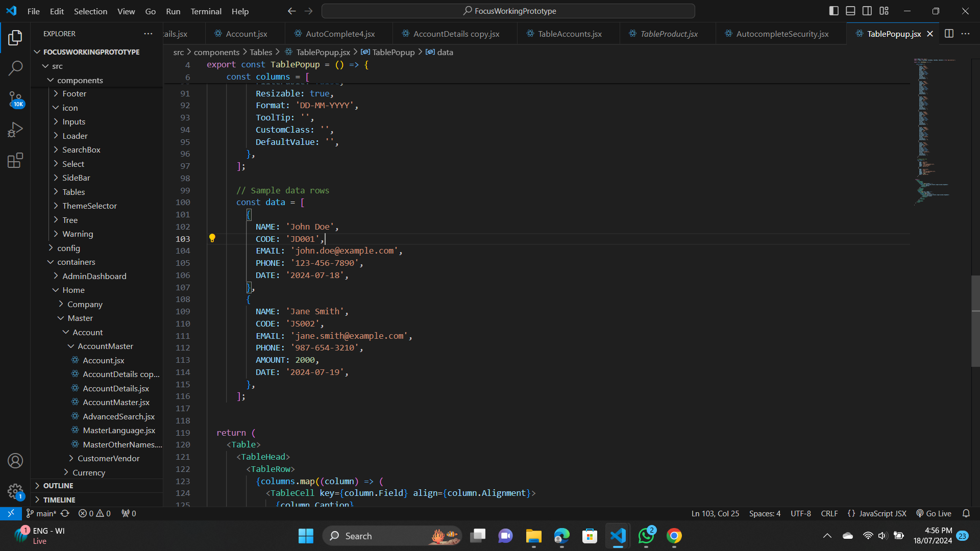Collapse the AccountMaster folder

(x=105, y=346)
